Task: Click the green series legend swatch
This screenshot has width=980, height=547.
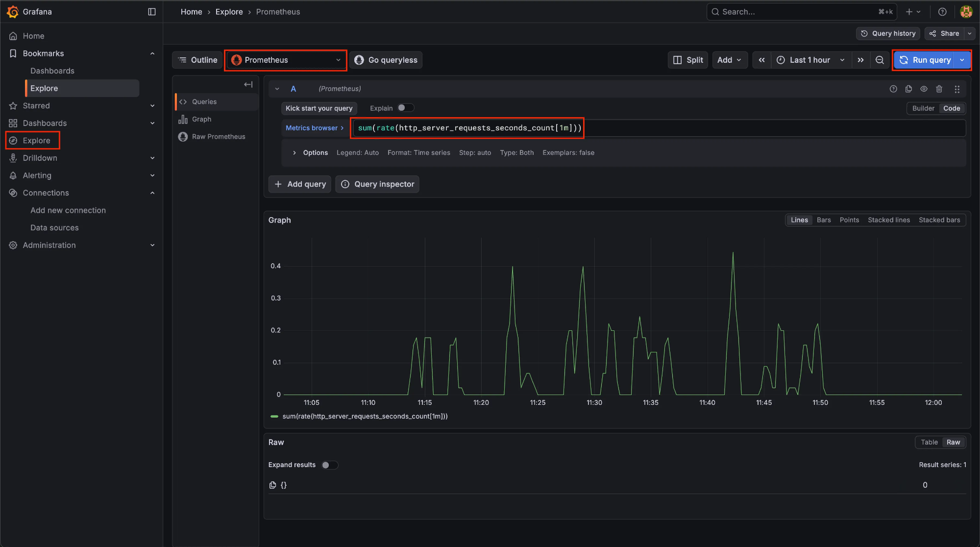Action: [x=274, y=416]
